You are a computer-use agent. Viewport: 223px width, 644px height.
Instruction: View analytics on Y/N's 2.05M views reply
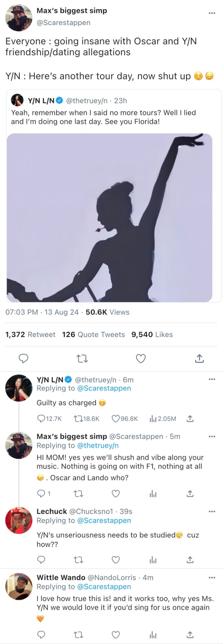pyautogui.click(x=153, y=418)
